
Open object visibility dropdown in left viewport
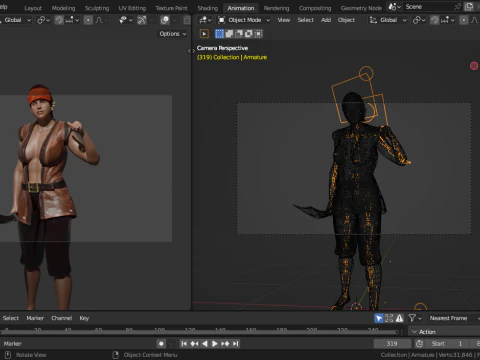click(126, 20)
